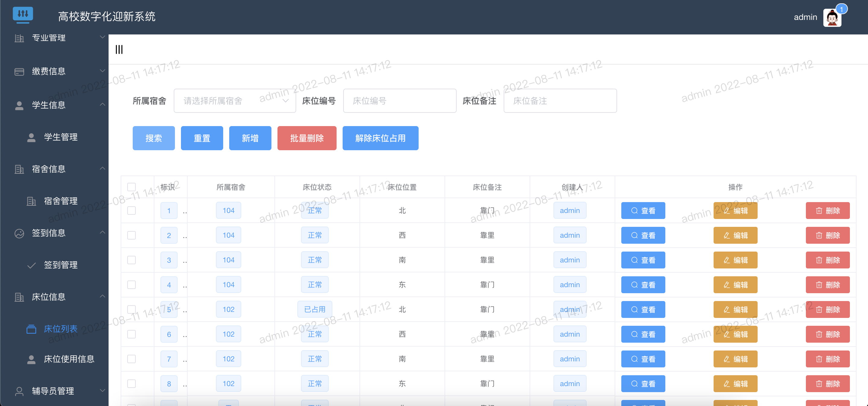868x406 pixels.
Task: Click person icon beside 床位使用信息
Action: [x=31, y=360]
